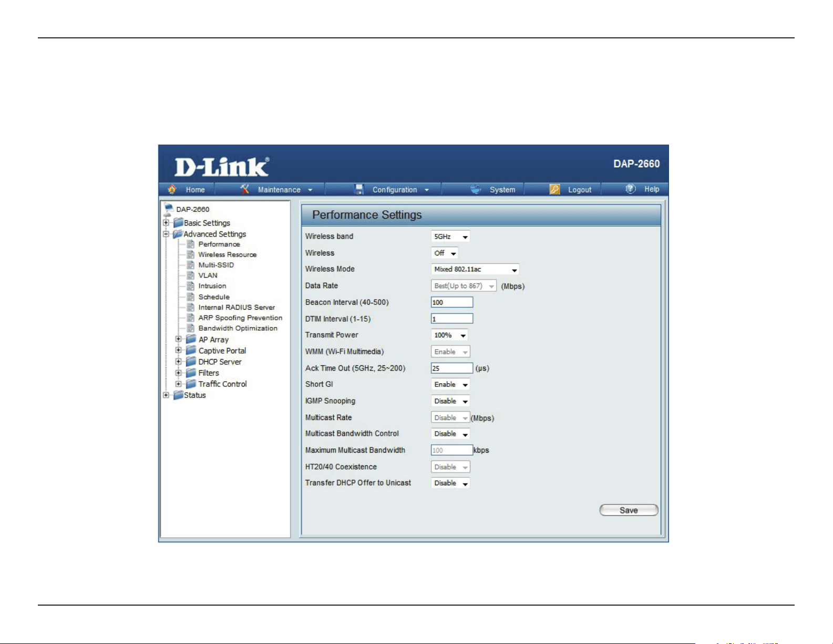
Task: Click the Intrusion page icon
Action: (191, 286)
